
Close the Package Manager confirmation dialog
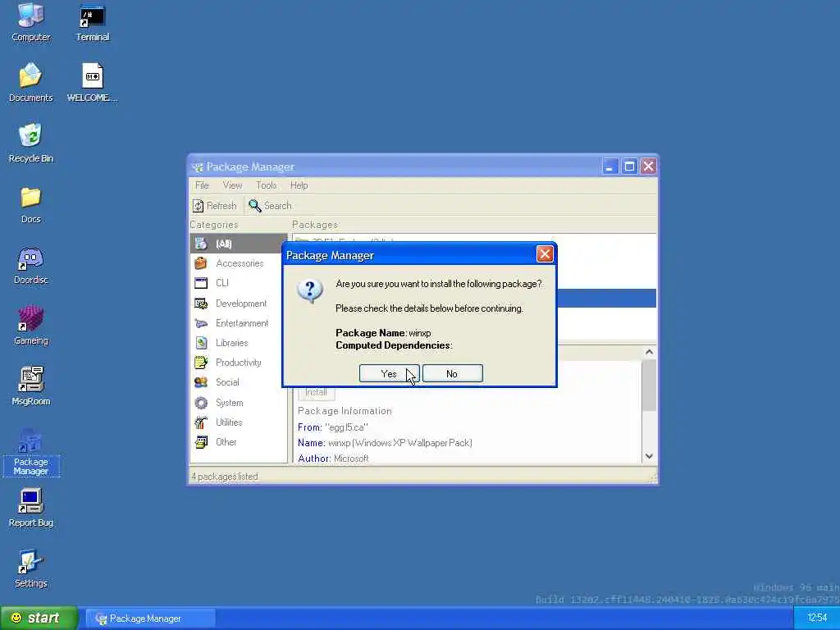pos(545,254)
